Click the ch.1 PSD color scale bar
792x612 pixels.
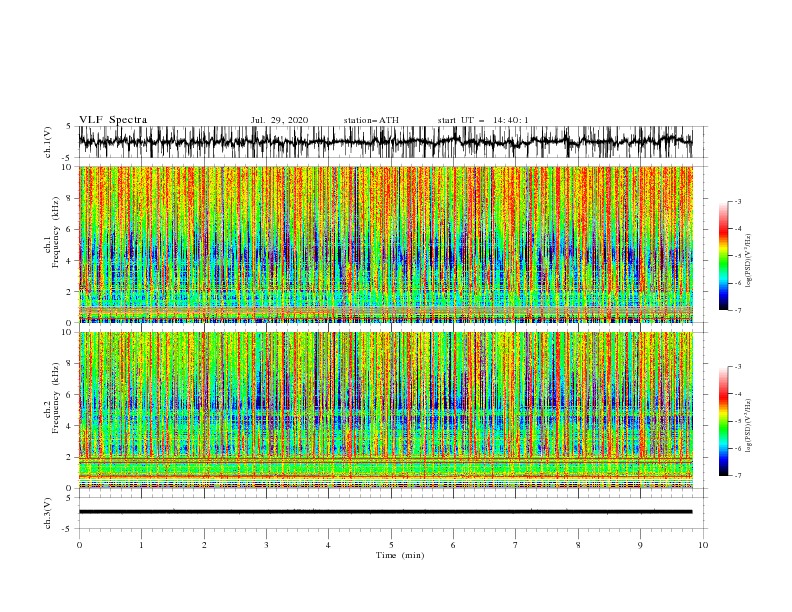[723, 256]
